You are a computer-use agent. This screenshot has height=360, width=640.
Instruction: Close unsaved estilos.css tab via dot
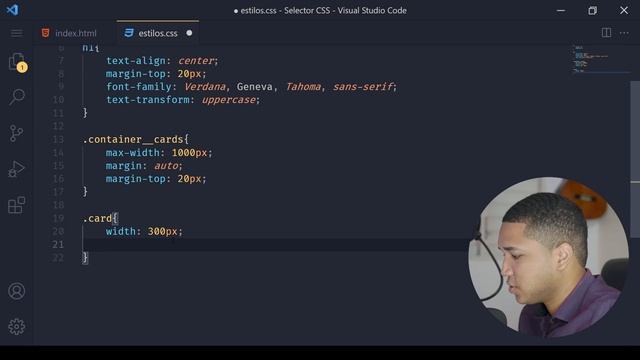[189, 33]
